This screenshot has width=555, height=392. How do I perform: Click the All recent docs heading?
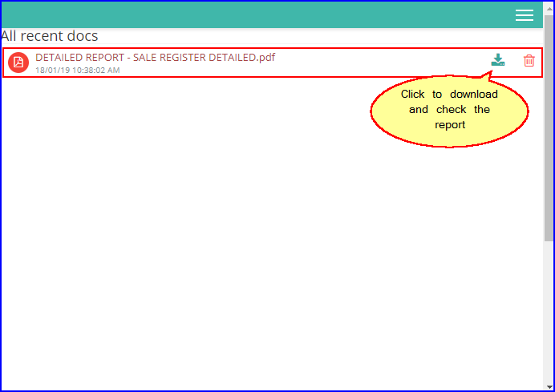pos(49,36)
